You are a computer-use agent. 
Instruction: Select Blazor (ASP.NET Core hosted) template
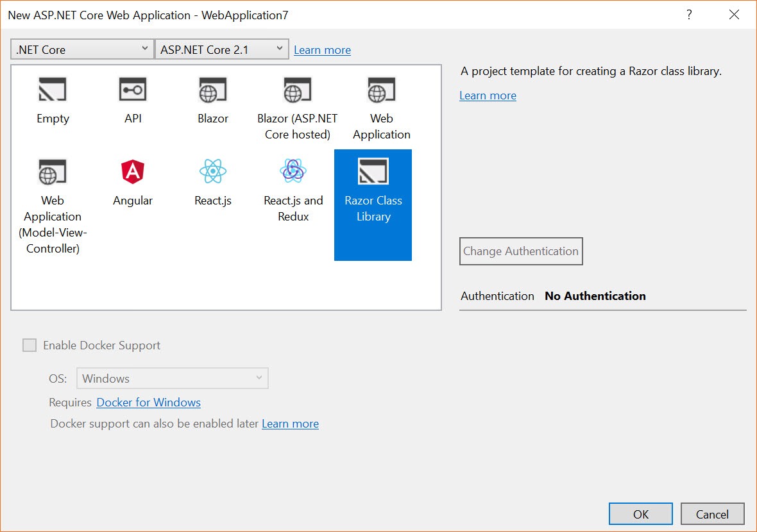point(297,91)
